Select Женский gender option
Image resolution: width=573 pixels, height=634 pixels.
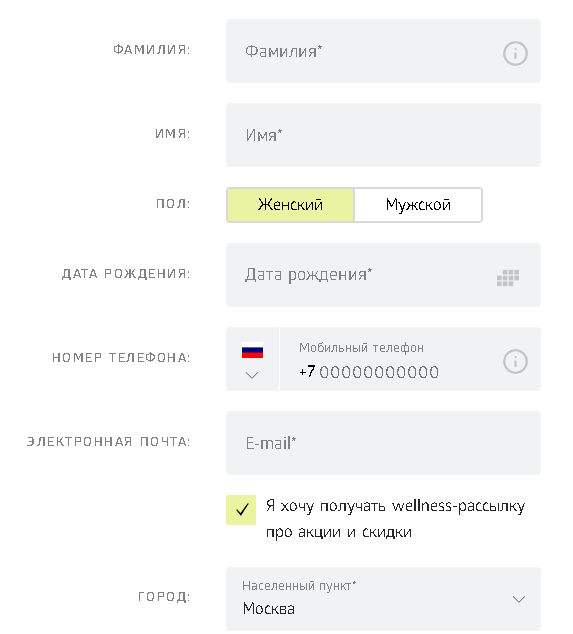[x=290, y=205]
